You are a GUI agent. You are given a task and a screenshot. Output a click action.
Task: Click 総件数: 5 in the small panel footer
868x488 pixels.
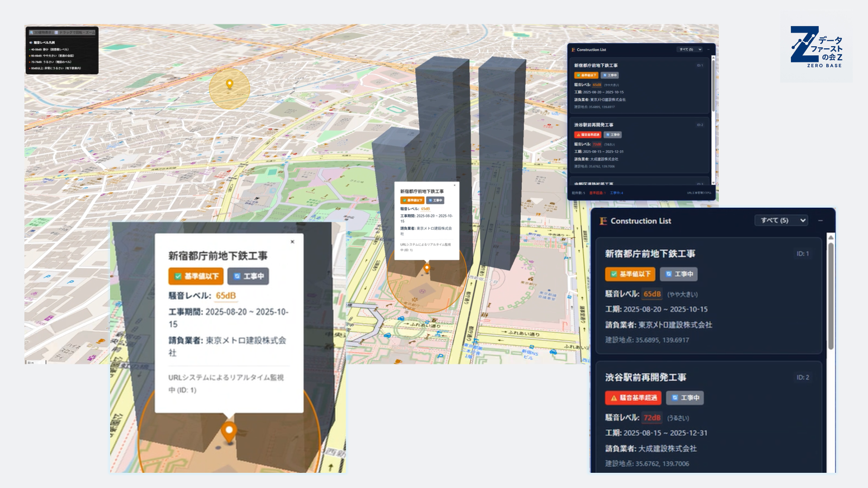(578, 193)
